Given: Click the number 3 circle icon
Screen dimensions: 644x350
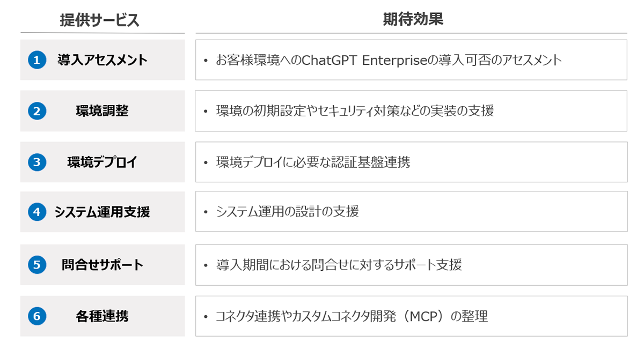Looking at the screenshot, I should click(x=37, y=162).
